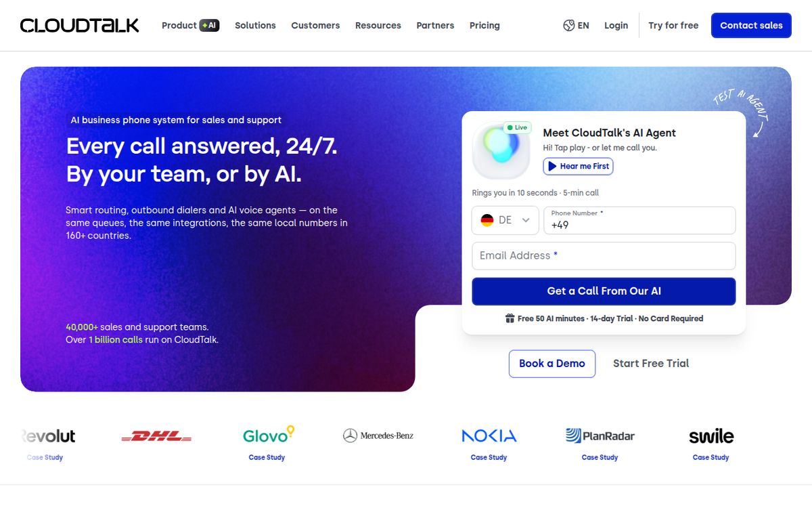Click the PlanRadar logo
Screen dimensions: 812x508
pos(600,436)
